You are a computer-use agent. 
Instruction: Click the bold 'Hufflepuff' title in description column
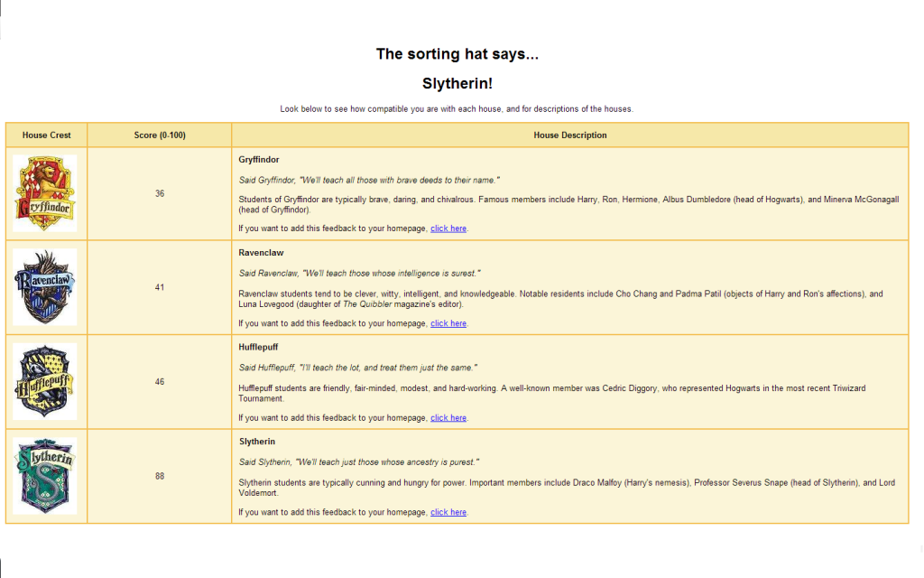tap(260, 348)
